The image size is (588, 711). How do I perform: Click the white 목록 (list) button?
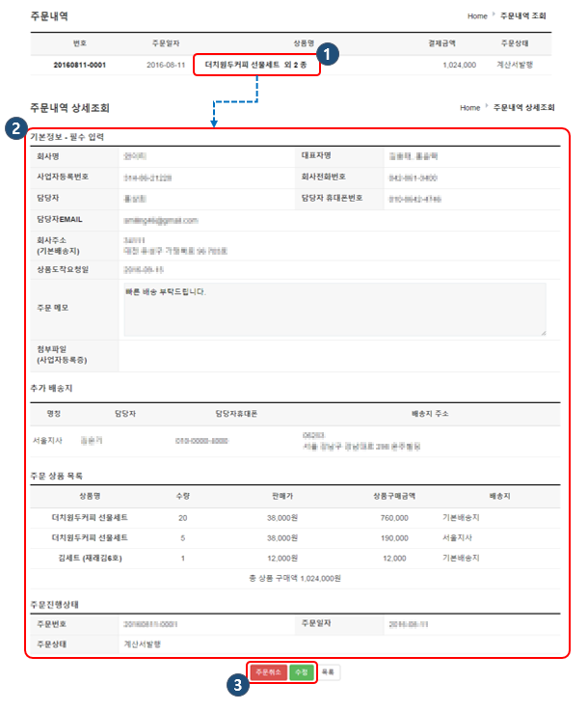click(328, 672)
